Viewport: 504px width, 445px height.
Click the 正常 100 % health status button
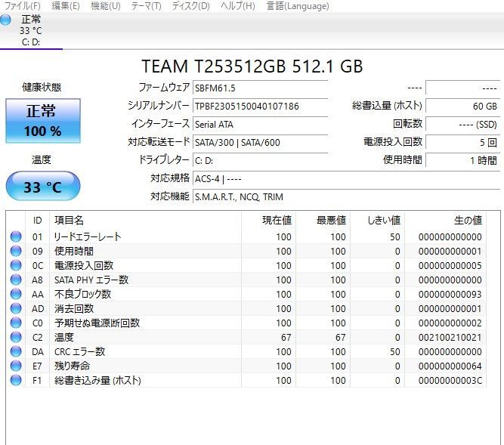[43, 121]
